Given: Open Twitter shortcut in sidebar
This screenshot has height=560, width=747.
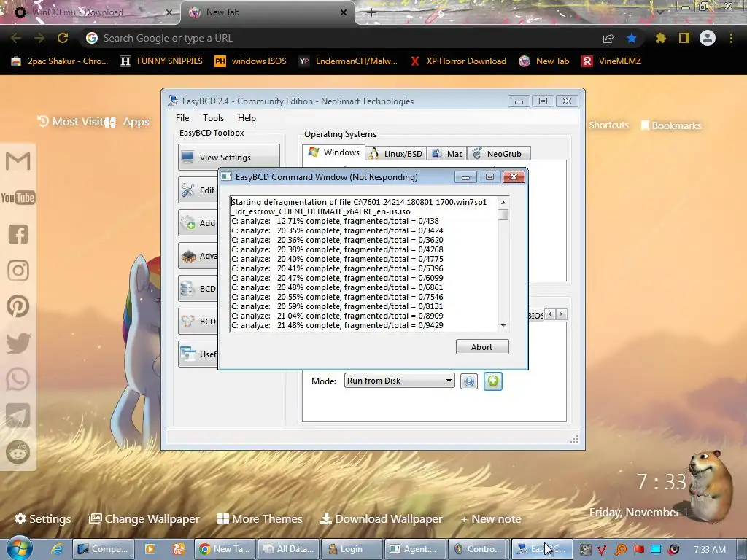Looking at the screenshot, I should tap(18, 343).
